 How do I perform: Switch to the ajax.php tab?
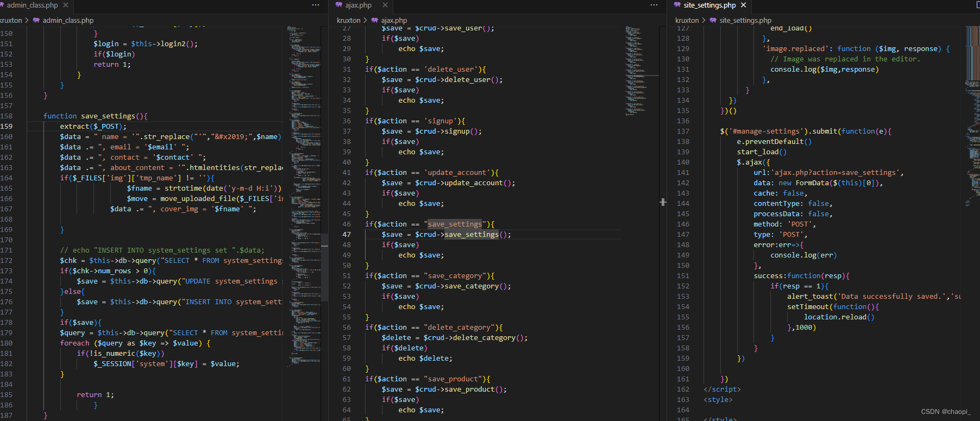[x=359, y=5]
